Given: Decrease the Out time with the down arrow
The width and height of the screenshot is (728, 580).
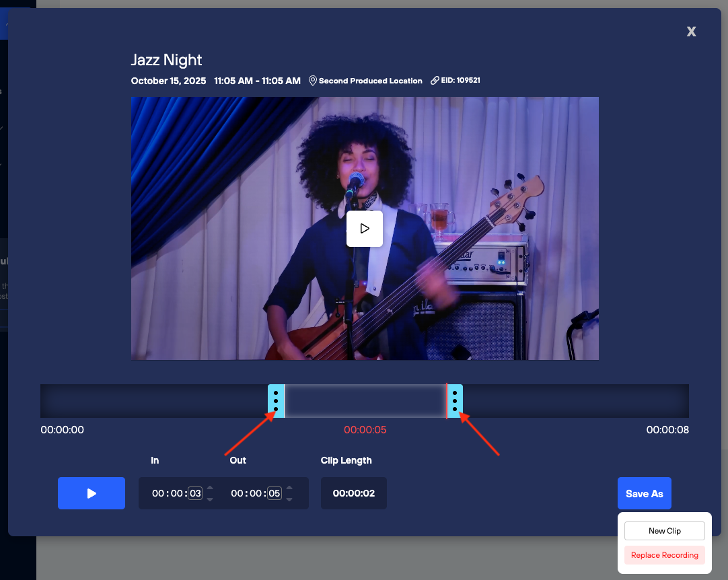Looking at the screenshot, I should pos(289,499).
